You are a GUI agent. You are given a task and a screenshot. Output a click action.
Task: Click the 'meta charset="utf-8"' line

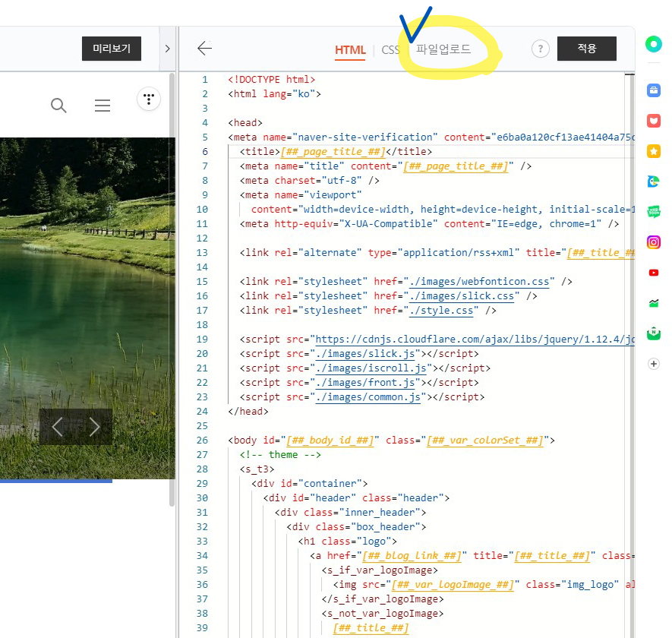[310, 181]
